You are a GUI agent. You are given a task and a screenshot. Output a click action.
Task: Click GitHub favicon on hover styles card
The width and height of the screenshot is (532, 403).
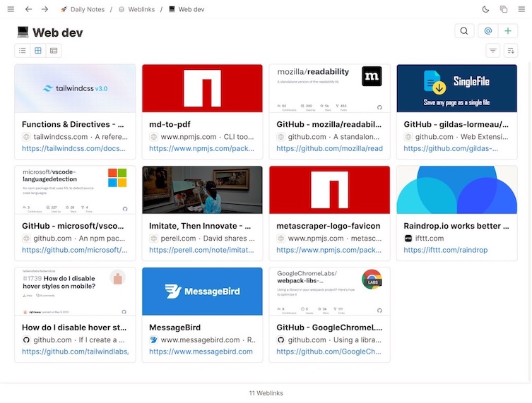pos(26,339)
